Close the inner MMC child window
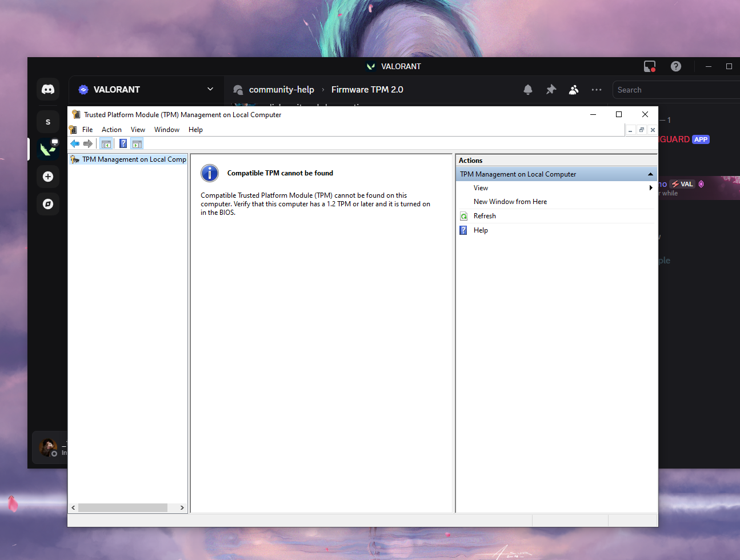 click(x=653, y=130)
